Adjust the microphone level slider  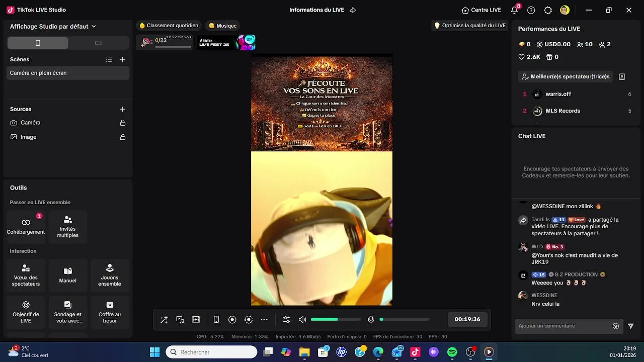click(405, 320)
